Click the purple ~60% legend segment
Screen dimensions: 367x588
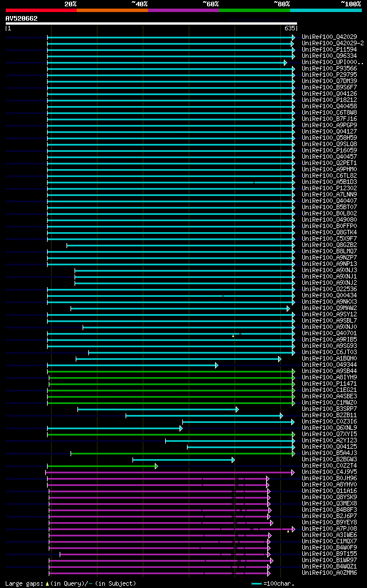coord(183,10)
